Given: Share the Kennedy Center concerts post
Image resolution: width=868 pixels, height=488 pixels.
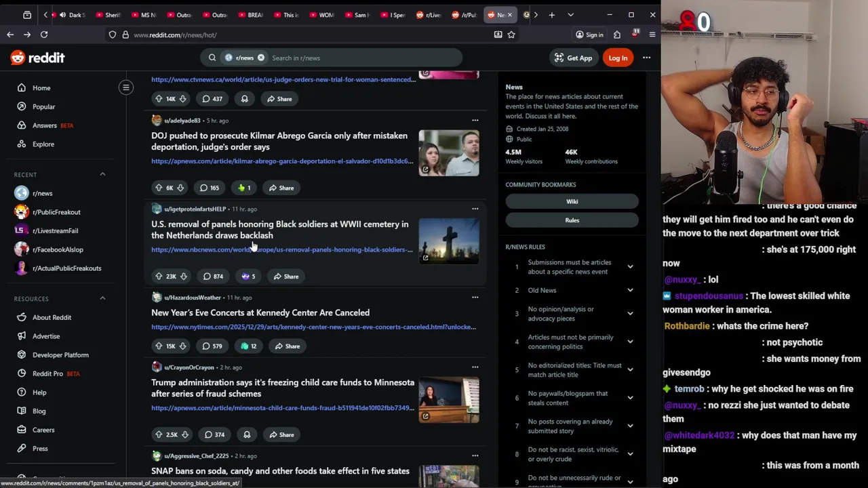Looking at the screenshot, I should point(287,346).
